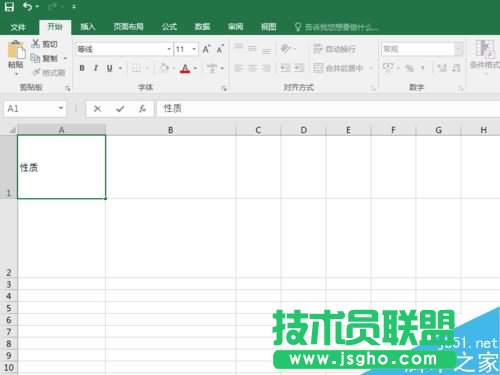The image size is (500, 375).
Task: Click 合并后居中 Merge and Center
Action: (x=338, y=68)
